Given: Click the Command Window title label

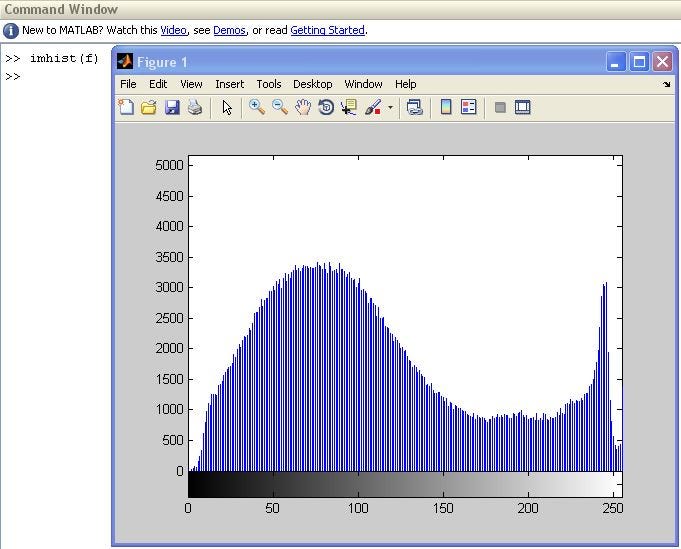Looking at the screenshot, I should point(61,9).
